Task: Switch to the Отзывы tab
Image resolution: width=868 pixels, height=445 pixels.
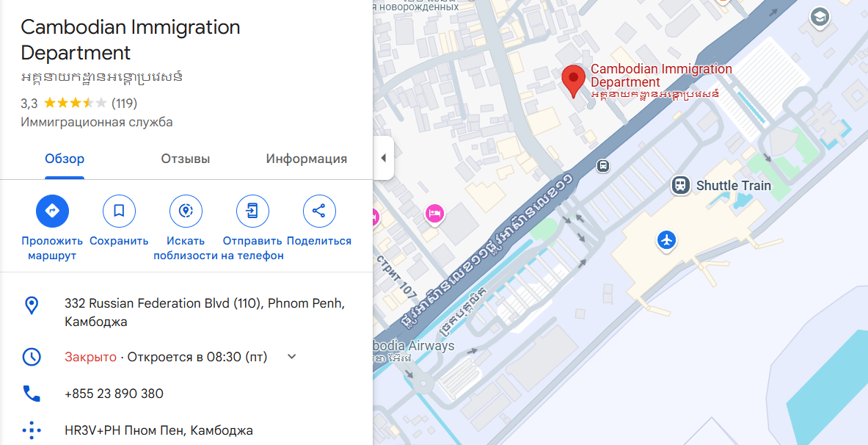Action: 186,159
